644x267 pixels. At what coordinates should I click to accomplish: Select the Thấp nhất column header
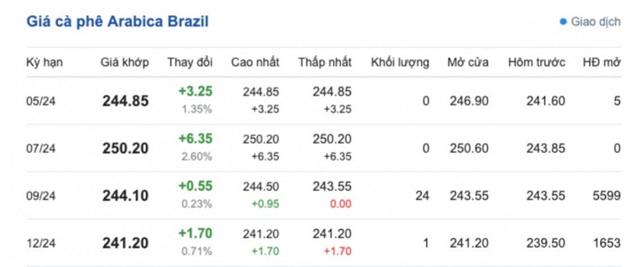325,62
